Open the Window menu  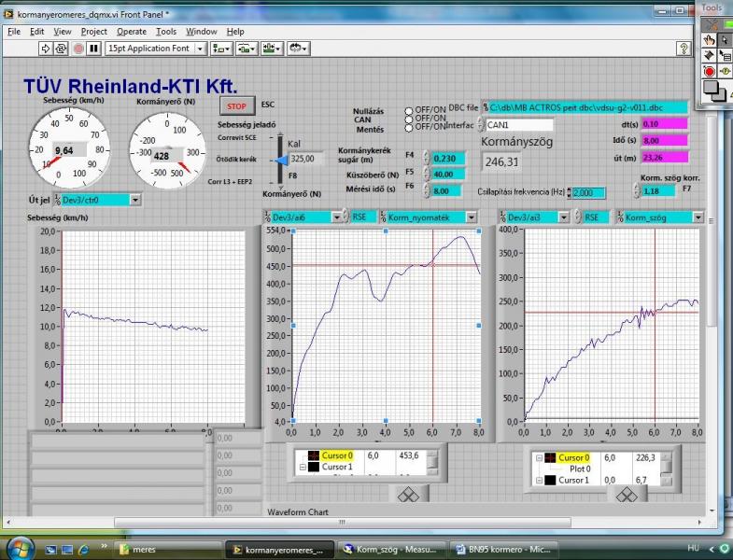click(202, 32)
